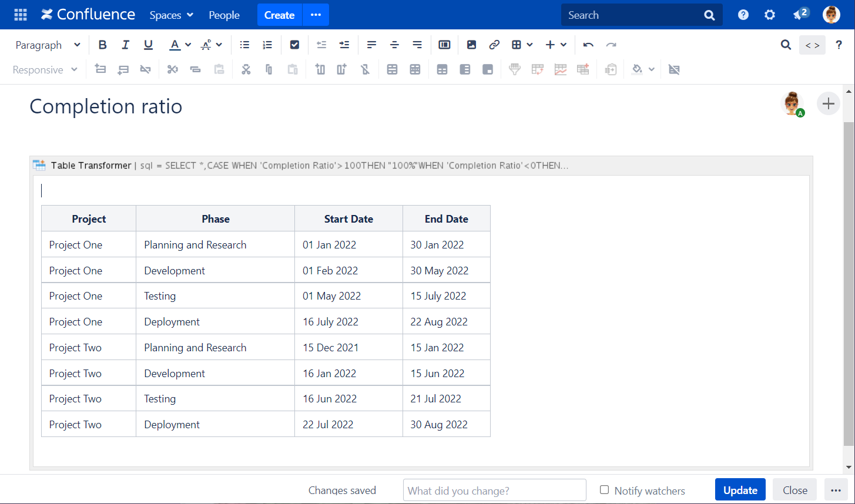This screenshot has width=855, height=504.
Task: Insert column to the left
Action: point(320,69)
